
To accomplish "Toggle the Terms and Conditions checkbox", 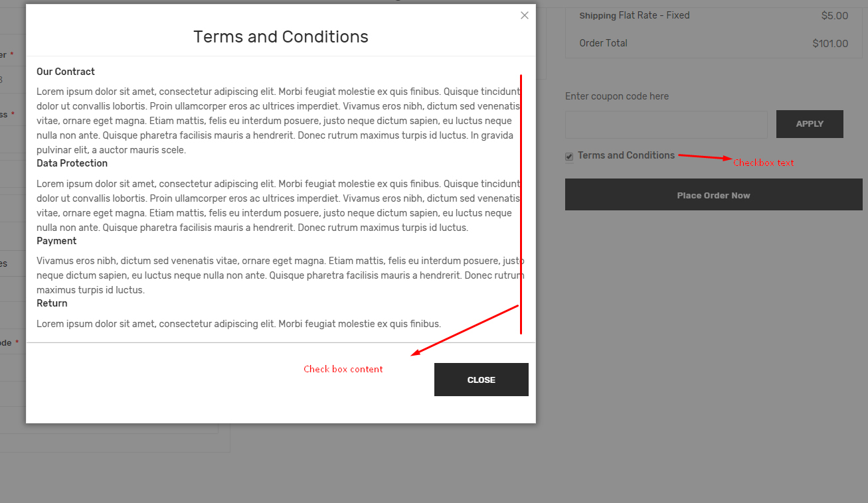I will pyautogui.click(x=569, y=157).
